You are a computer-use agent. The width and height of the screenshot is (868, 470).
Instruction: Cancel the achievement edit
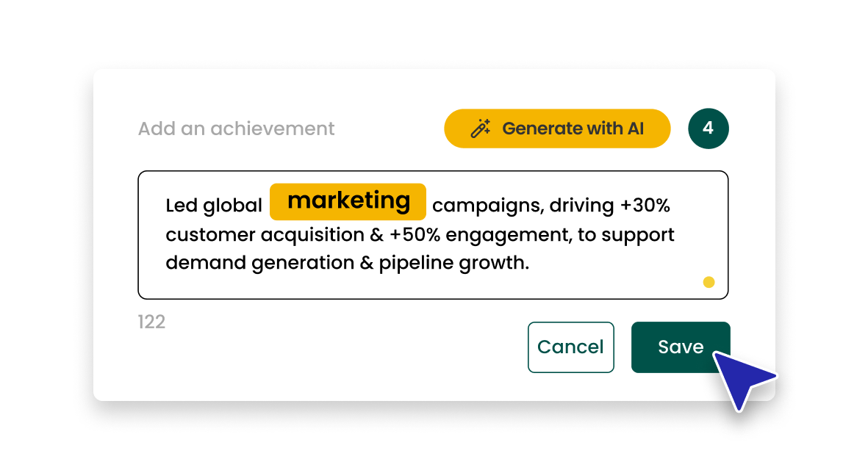click(x=570, y=347)
